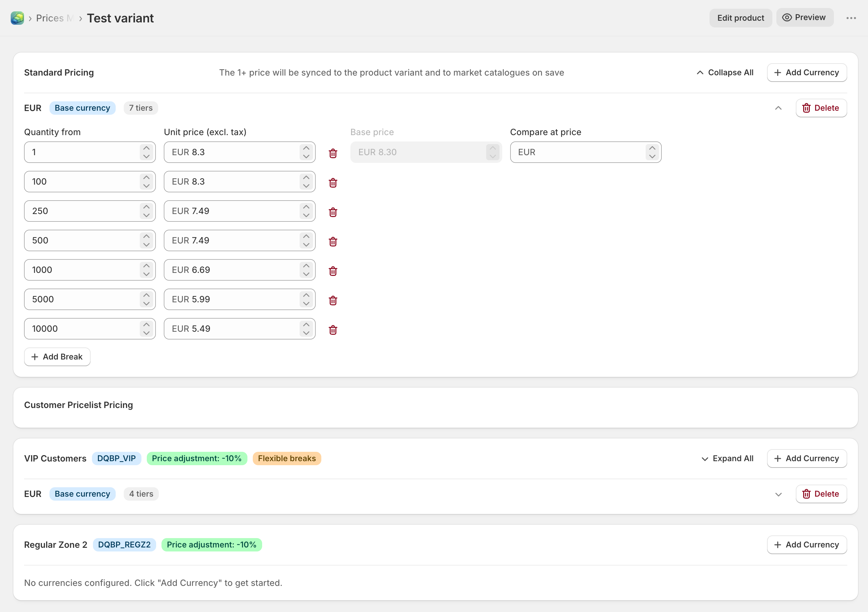
Task: Expand the VIP Customers EUR section chevron
Action: coord(778,494)
